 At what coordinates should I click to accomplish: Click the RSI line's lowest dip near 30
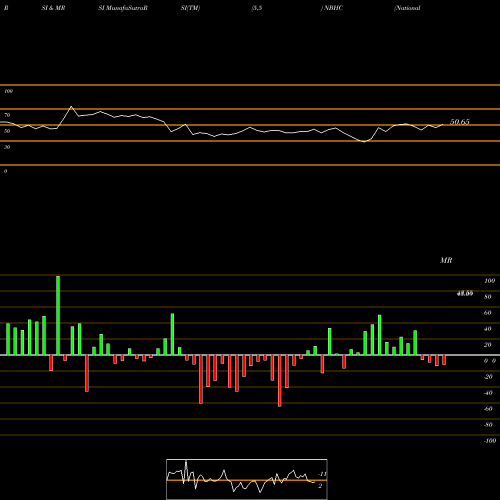(364, 142)
